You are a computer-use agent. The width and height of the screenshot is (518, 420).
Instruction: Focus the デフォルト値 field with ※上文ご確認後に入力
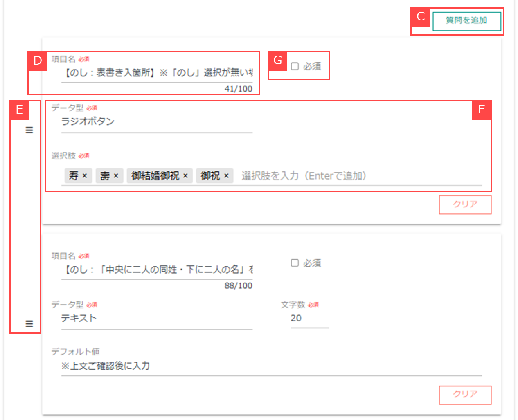(271, 366)
